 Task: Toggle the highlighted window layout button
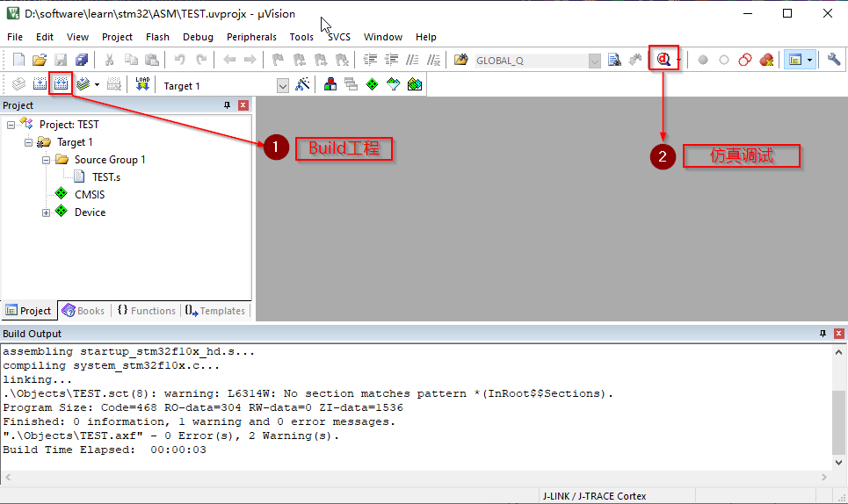(795, 60)
